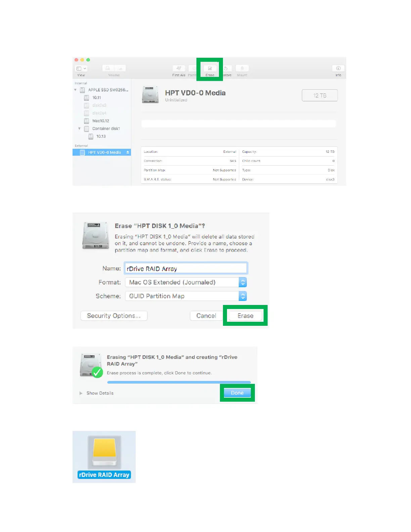Open the Info toolbar button

pos(338,68)
